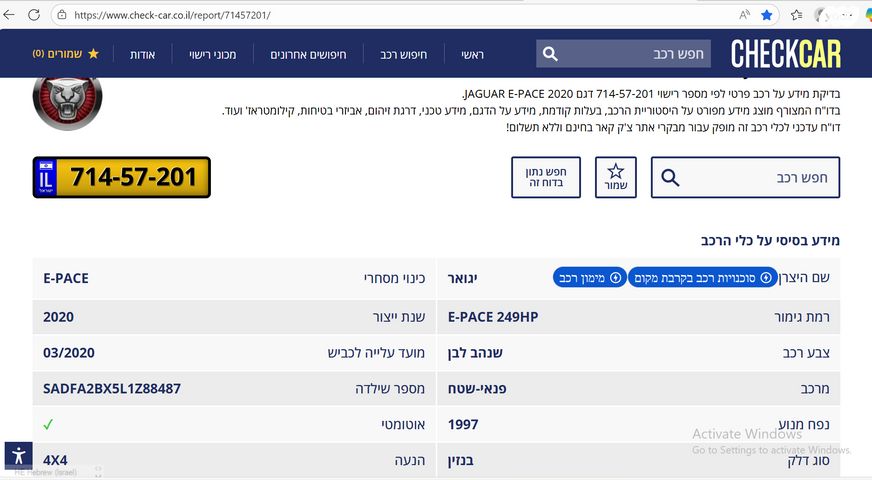Click the חפש נתון בדוח זה button
This screenshot has height=480, width=872.
pos(546,177)
